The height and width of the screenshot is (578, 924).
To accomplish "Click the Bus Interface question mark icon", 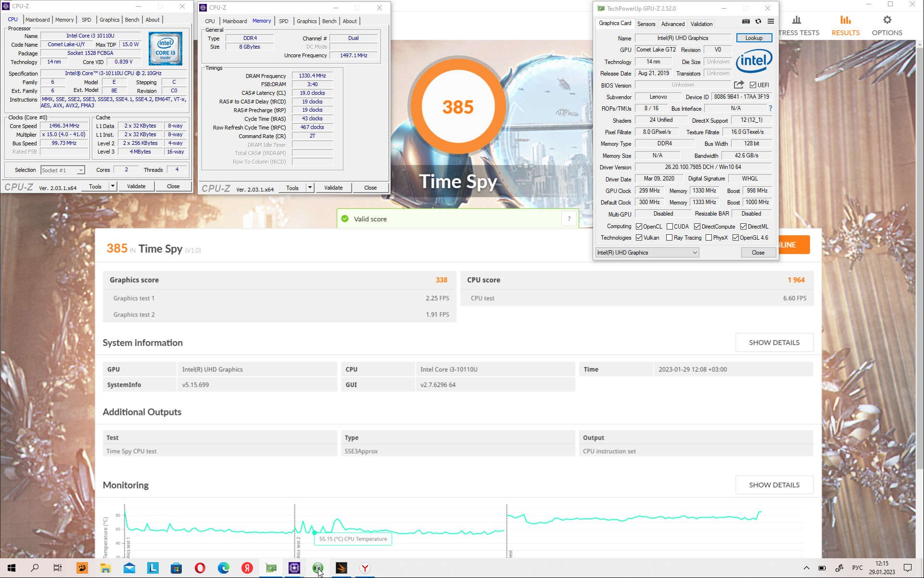I will tap(771, 108).
